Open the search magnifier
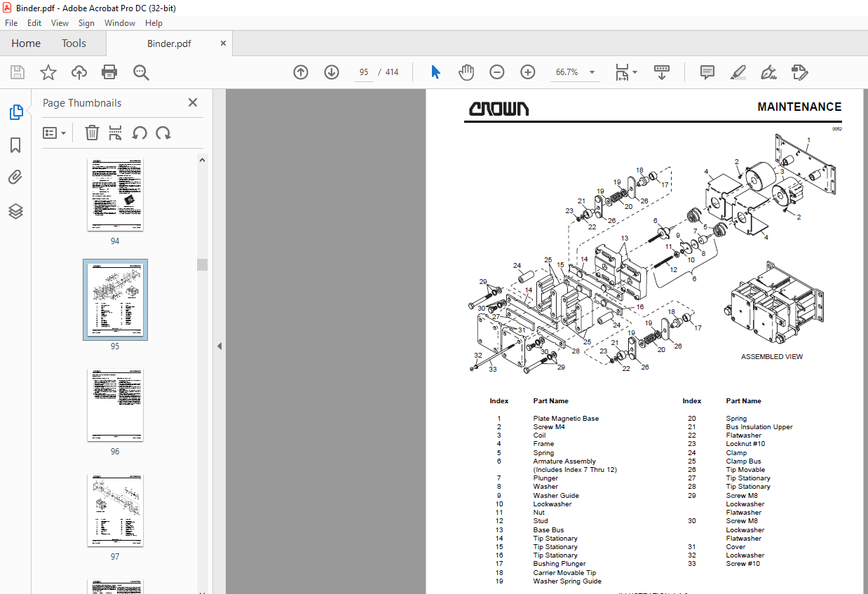 (140, 72)
